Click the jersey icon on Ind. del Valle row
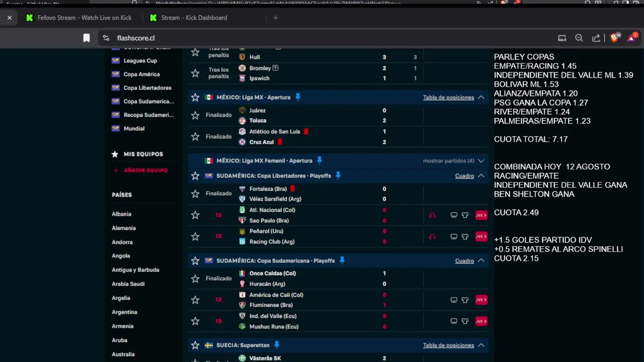This screenshot has height=362, width=644. click(465, 321)
